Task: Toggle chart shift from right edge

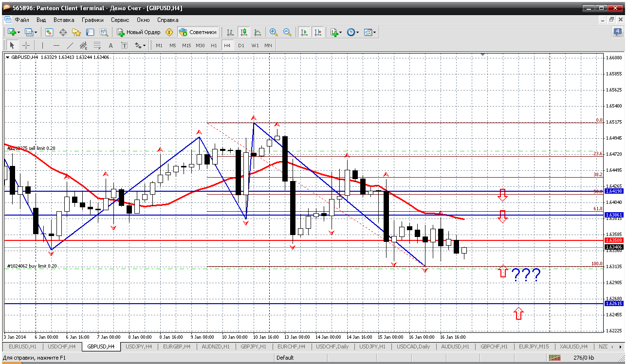Action: 318,32
